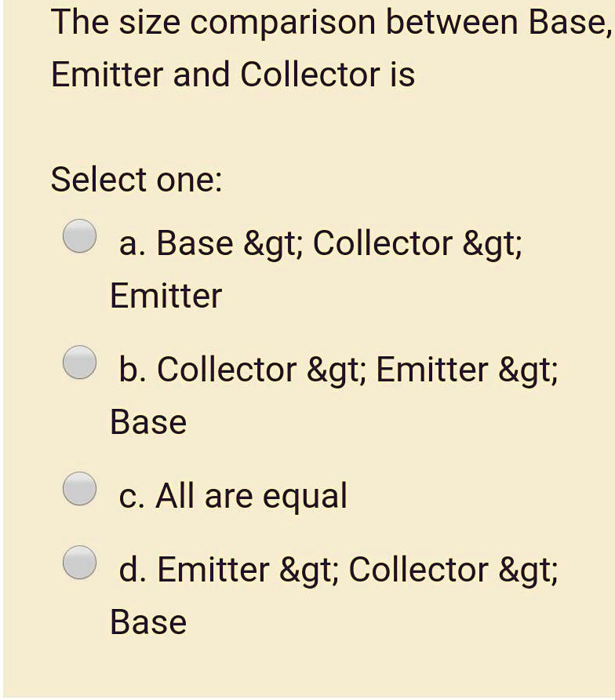Viewport: 615px width, 700px height.
Task: Click the 'All are equal' label text
Action: (x=233, y=495)
